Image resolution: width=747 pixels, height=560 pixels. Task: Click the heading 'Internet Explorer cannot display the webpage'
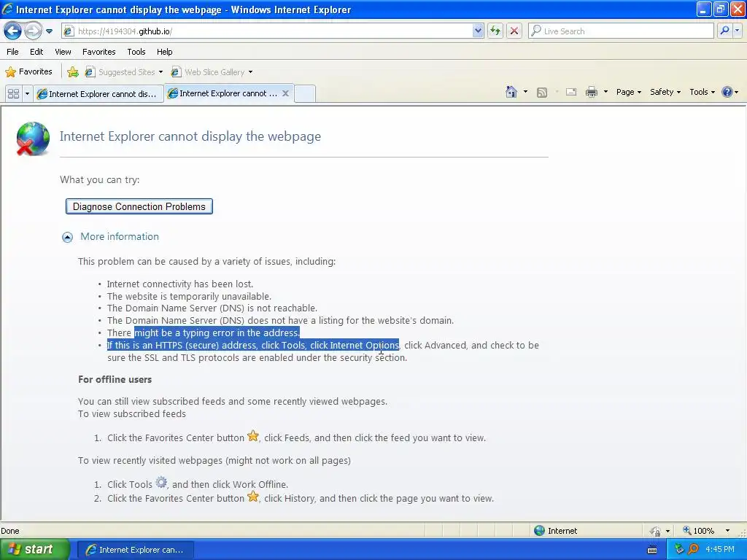[x=190, y=136]
